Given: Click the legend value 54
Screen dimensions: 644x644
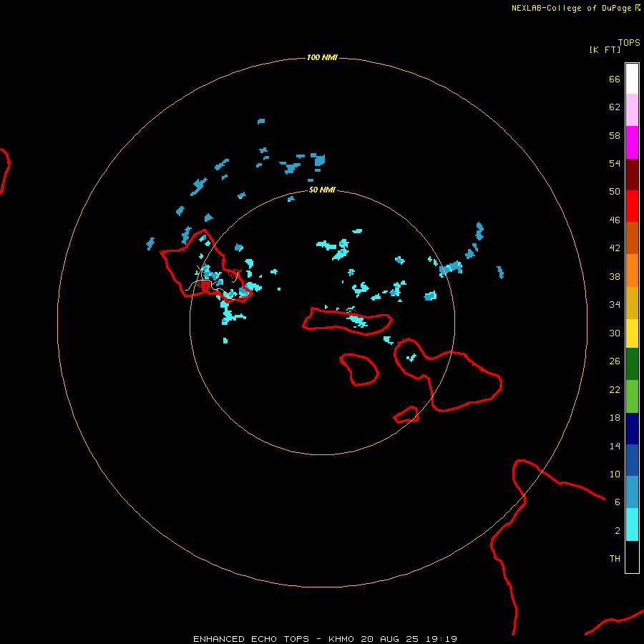Looking at the screenshot, I should [x=615, y=163].
